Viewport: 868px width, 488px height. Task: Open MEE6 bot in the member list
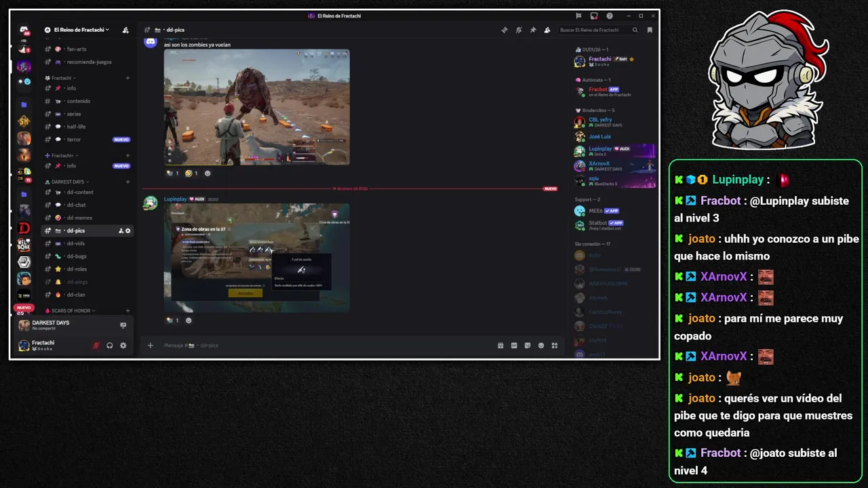pyautogui.click(x=614, y=211)
